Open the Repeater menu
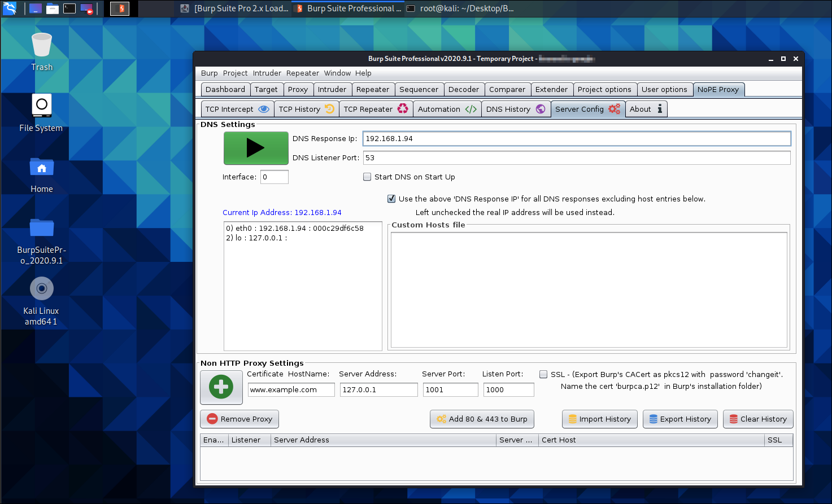Viewport: 832px width, 504px height. 302,73
